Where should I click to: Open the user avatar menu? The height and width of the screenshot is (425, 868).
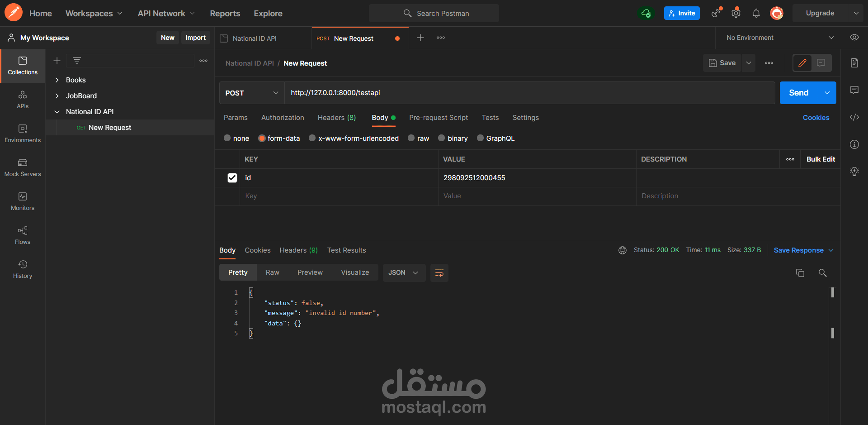777,13
